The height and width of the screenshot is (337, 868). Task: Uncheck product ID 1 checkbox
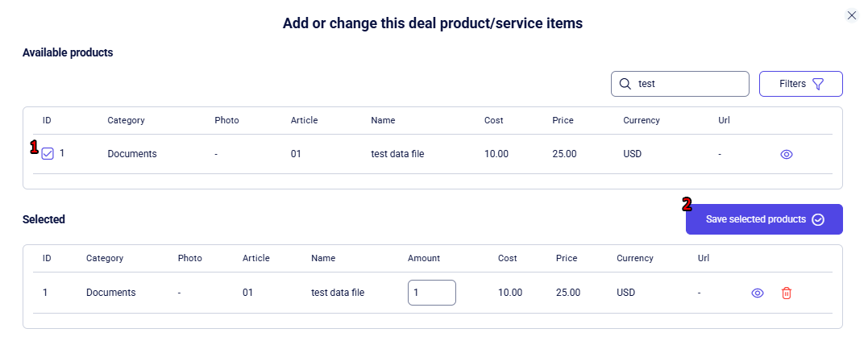[x=48, y=154]
